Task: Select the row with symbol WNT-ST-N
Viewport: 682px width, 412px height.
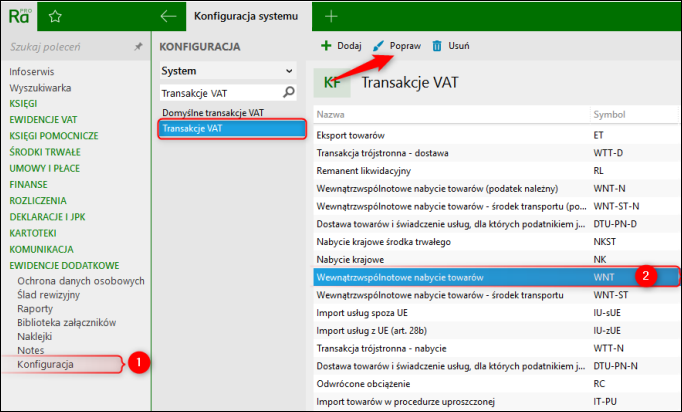Action: coord(495,206)
